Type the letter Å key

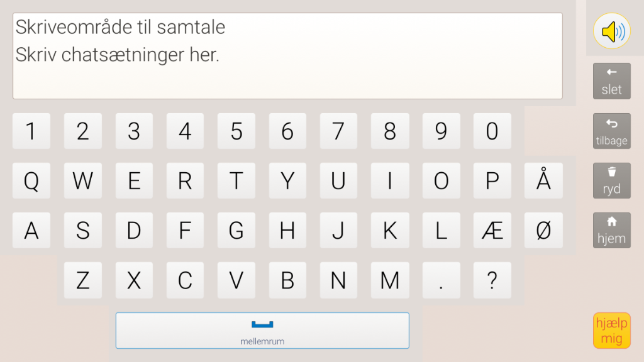coord(543,181)
